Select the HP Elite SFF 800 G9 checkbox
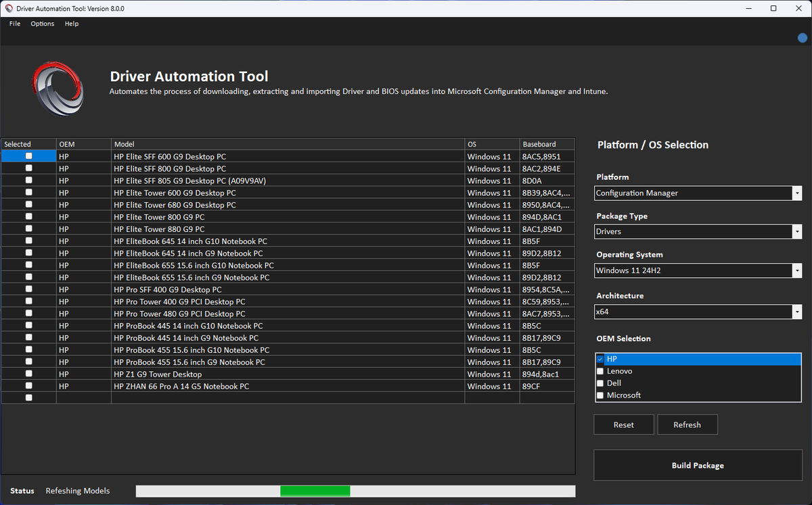 [28, 168]
